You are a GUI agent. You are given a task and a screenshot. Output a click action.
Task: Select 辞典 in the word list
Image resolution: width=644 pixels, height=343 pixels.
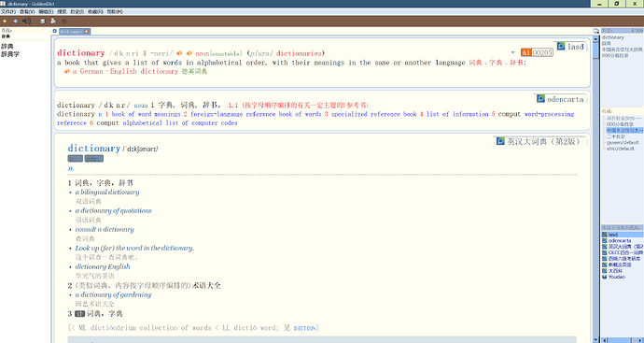(x=7, y=47)
